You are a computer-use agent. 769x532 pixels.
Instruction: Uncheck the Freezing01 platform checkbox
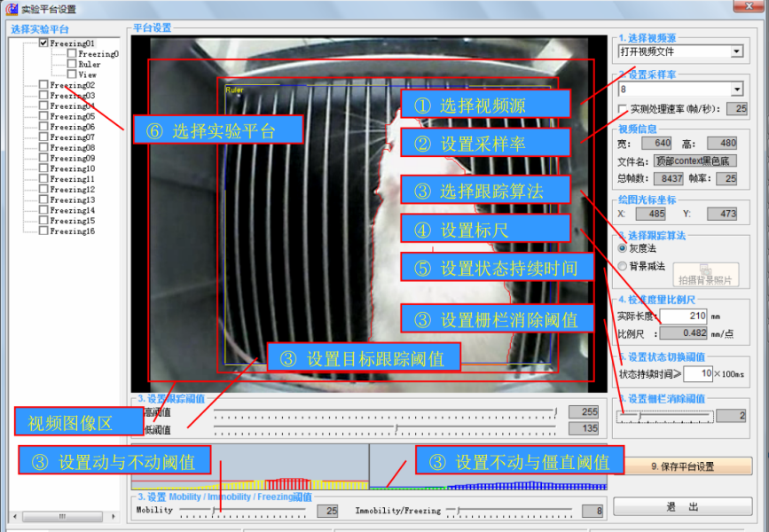(43, 43)
